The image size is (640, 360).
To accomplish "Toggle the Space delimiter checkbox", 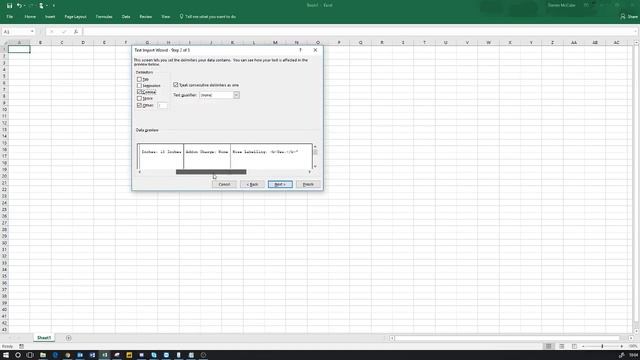I will (139, 98).
